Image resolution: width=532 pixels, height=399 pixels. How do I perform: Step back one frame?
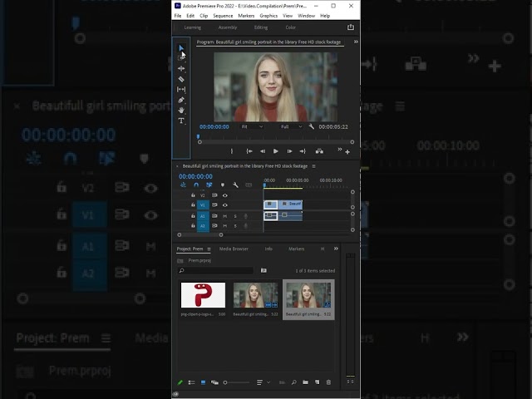263,151
